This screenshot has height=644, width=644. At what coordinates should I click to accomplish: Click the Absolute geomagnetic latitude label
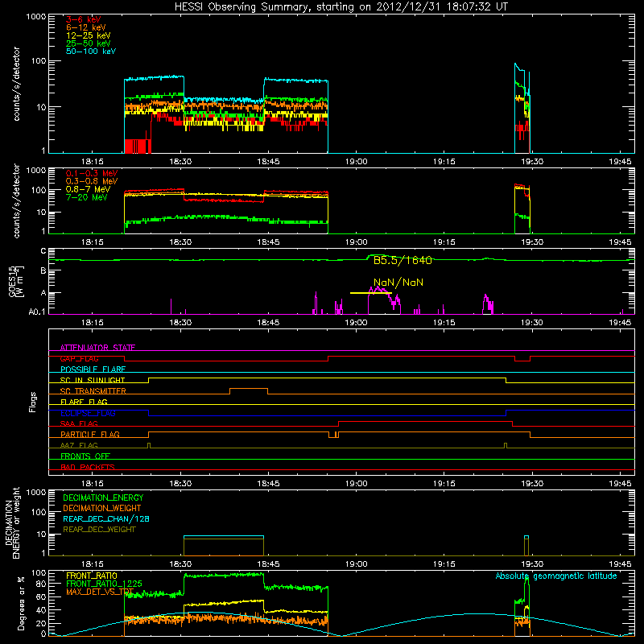556,576
